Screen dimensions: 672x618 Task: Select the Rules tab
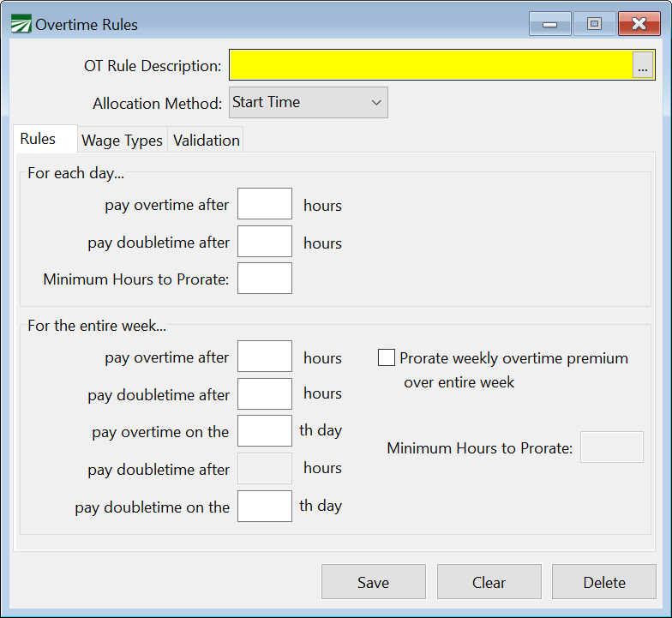click(x=39, y=139)
